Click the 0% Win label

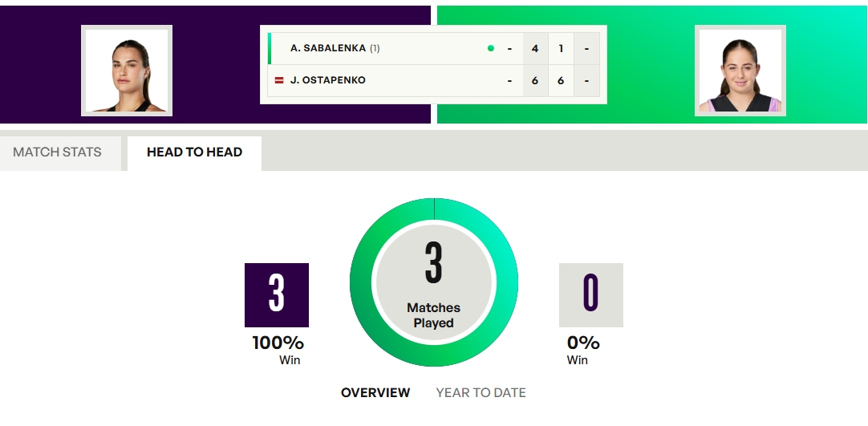pyautogui.click(x=583, y=351)
